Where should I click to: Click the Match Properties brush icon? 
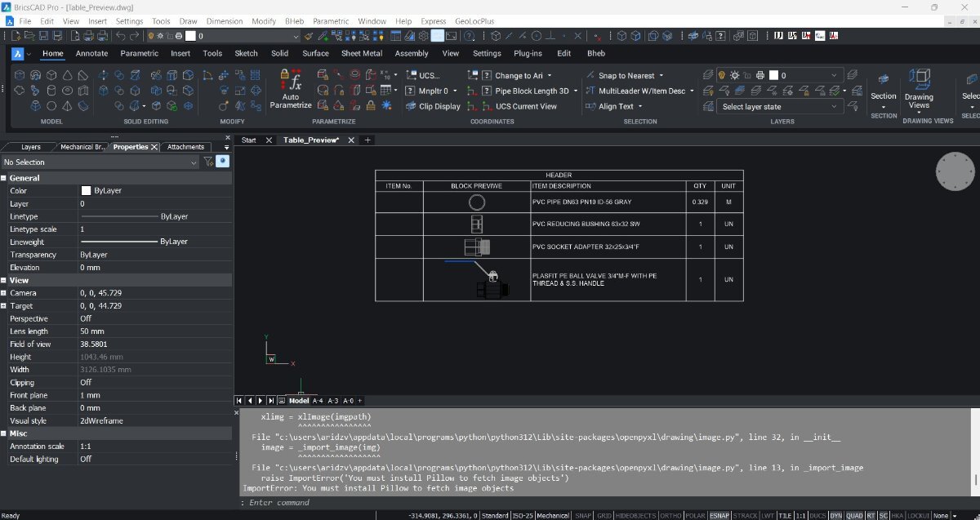308,36
